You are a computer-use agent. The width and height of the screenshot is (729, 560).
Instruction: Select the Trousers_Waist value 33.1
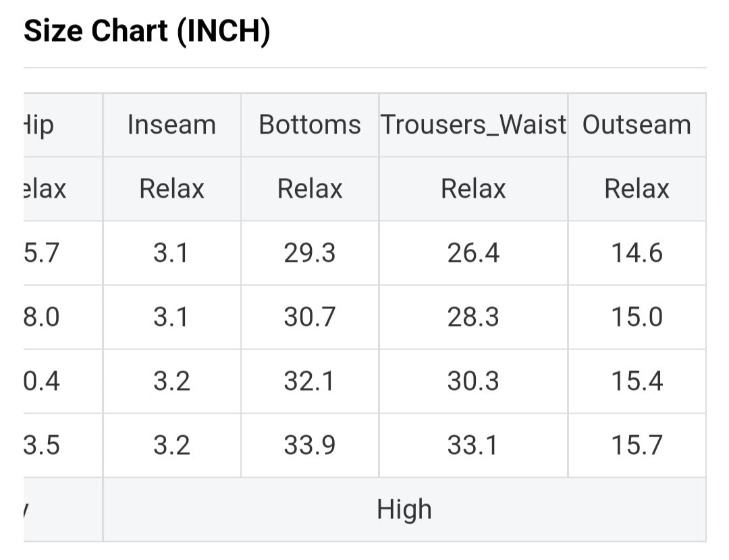coord(473,445)
